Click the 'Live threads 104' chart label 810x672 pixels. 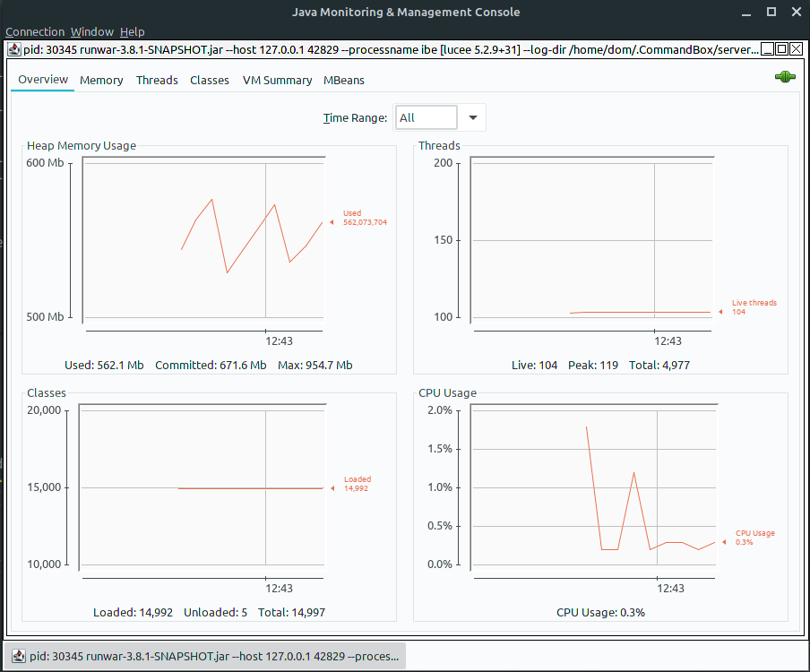point(754,307)
